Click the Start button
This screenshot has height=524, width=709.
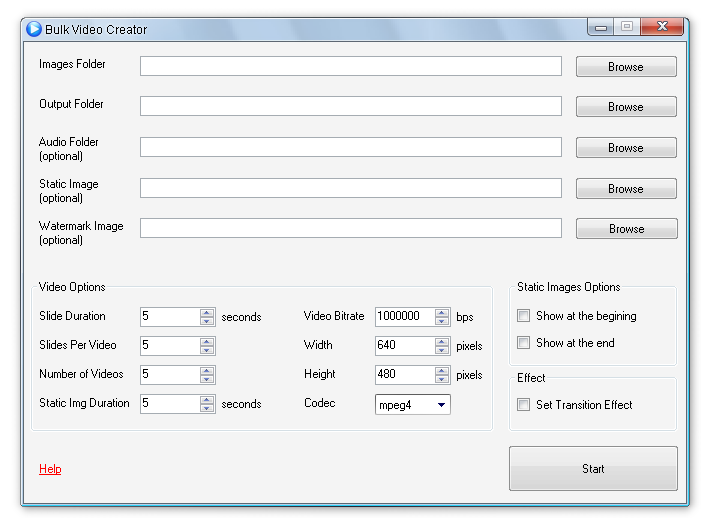[593, 468]
